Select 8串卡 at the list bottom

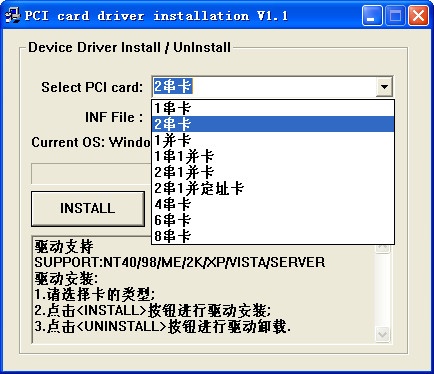[x=273, y=236]
